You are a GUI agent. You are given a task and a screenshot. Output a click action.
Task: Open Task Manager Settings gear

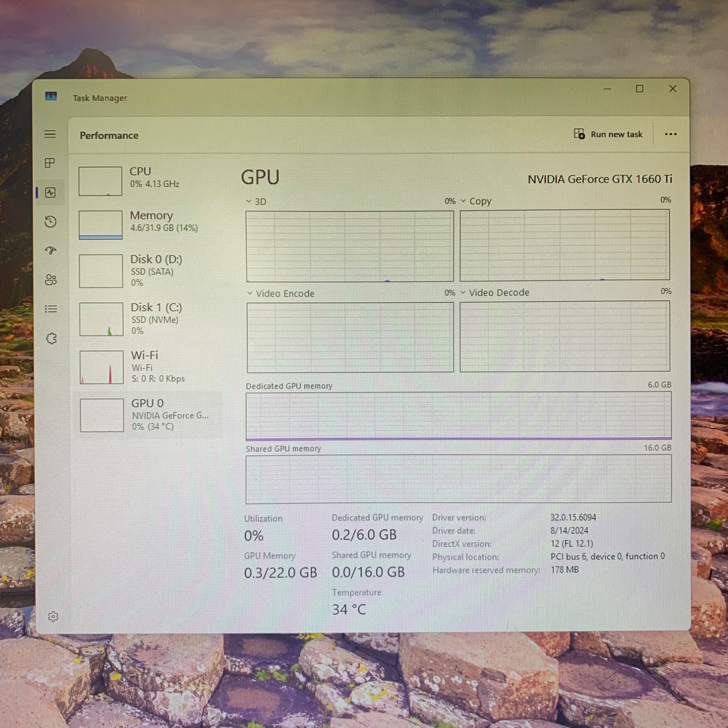[53, 616]
